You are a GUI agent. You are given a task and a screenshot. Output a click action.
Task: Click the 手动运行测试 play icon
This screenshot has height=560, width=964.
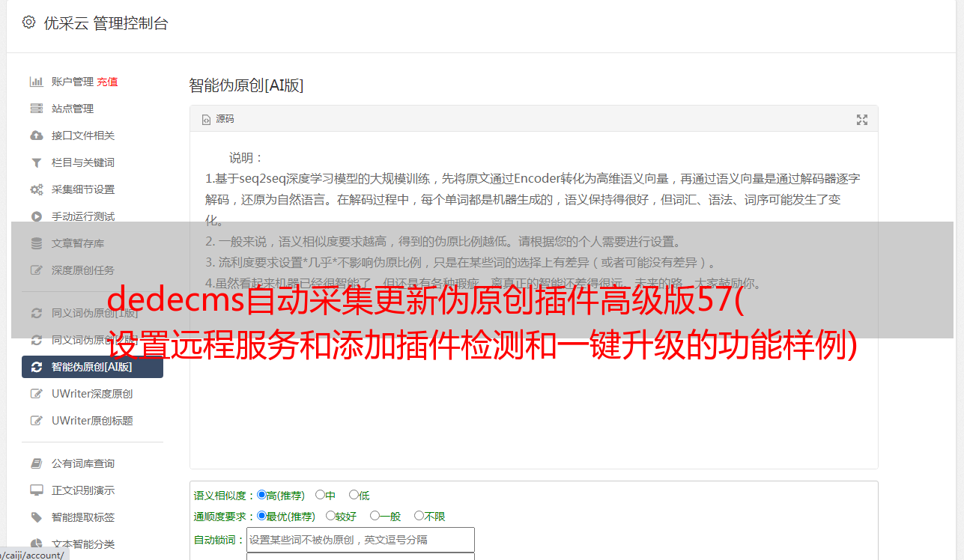pyautogui.click(x=36, y=216)
